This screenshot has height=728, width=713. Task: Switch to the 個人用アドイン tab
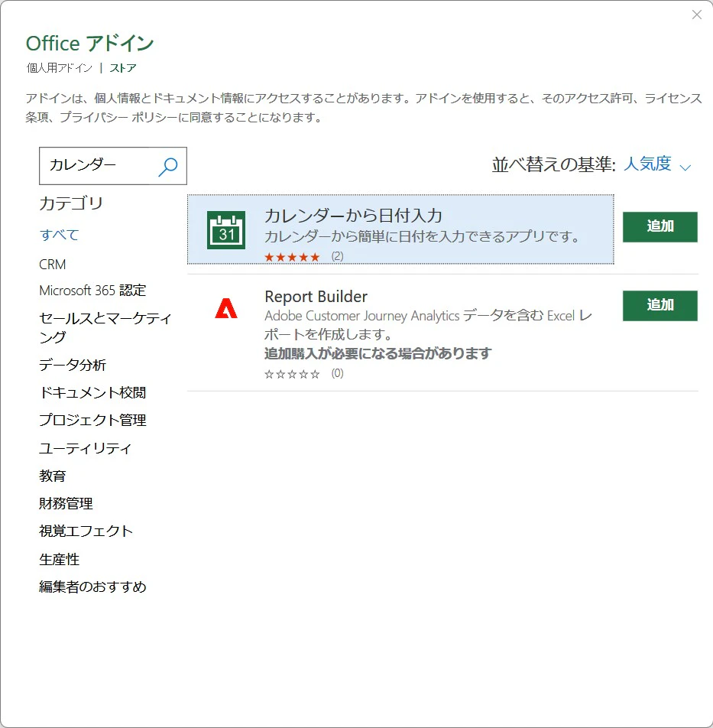(60, 68)
